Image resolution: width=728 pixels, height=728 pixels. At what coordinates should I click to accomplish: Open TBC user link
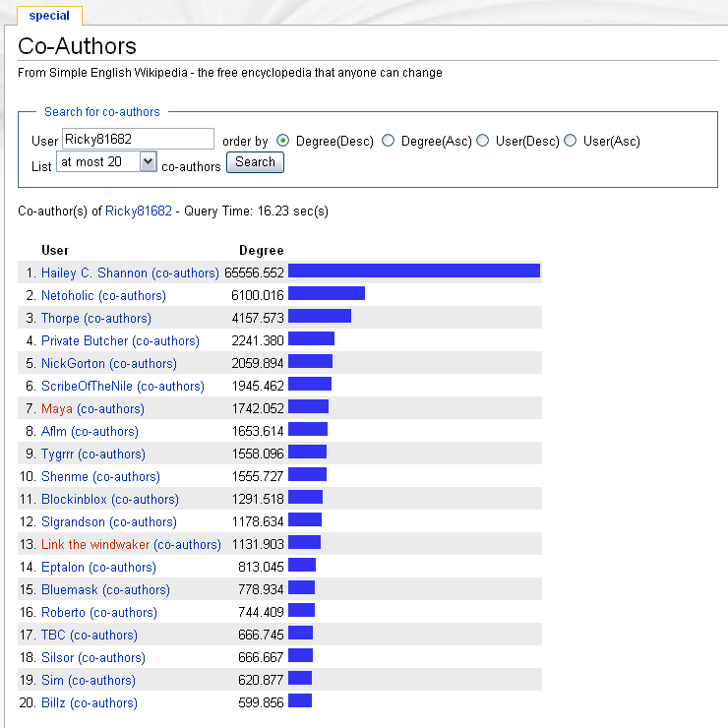(53, 635)
